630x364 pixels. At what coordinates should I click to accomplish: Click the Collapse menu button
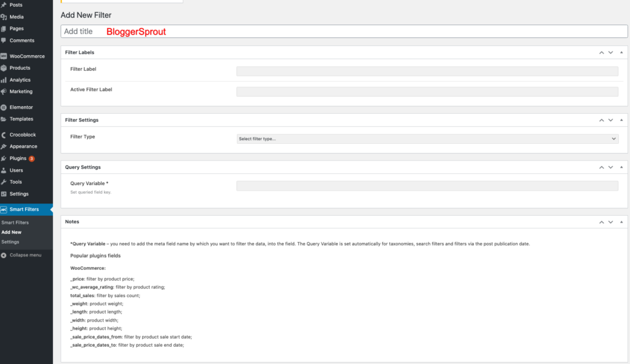pos(22,255)
